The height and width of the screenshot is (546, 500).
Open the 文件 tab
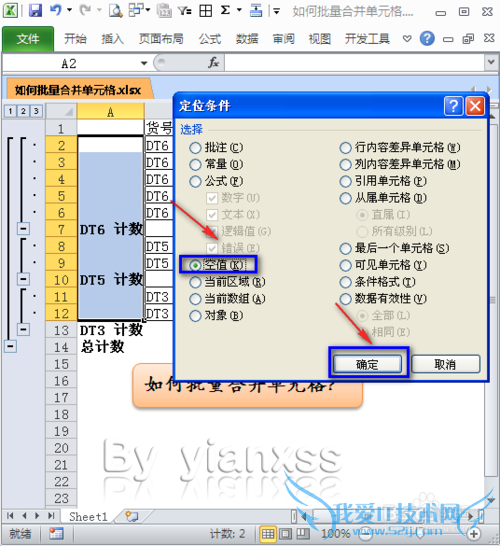[28, 39]
